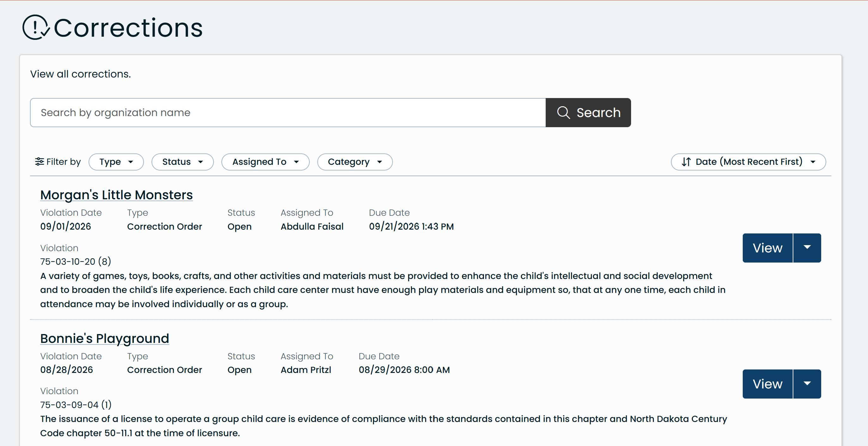
Task: Focus the organization name search field
Action: [x=288, y=113]
